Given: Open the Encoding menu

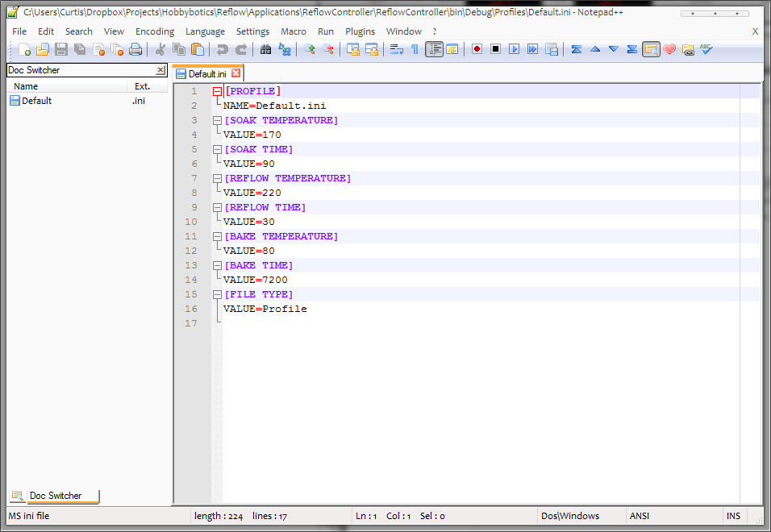Looking at the screenshot, I should 154,31.
